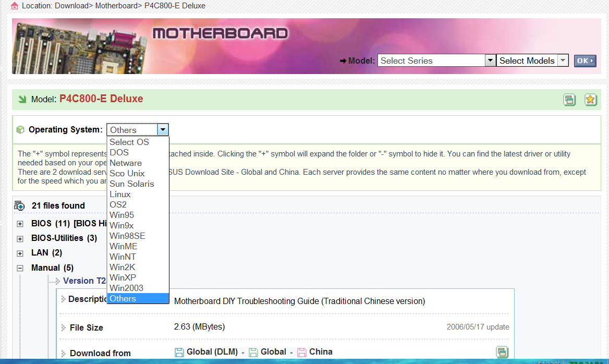609x364 pixels.
Task: Choose Others from the OS list
Action: click(138, 299)
